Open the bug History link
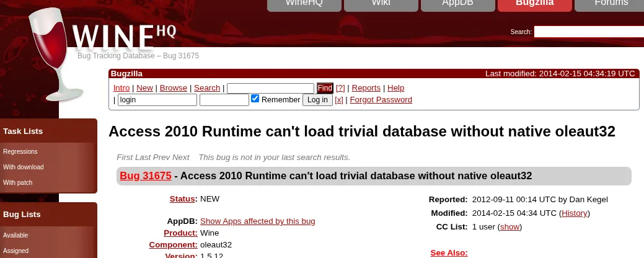This screenshot has width=644, height=258. (574, 213)
